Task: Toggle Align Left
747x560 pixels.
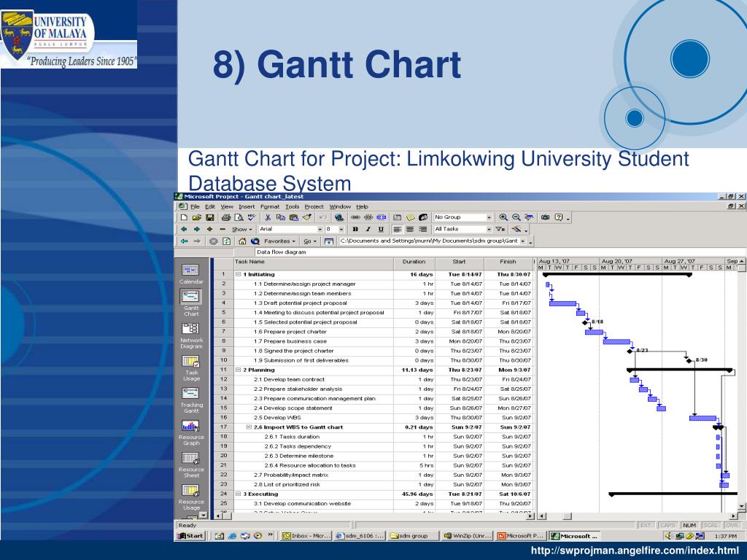Action: click(398, 229)
